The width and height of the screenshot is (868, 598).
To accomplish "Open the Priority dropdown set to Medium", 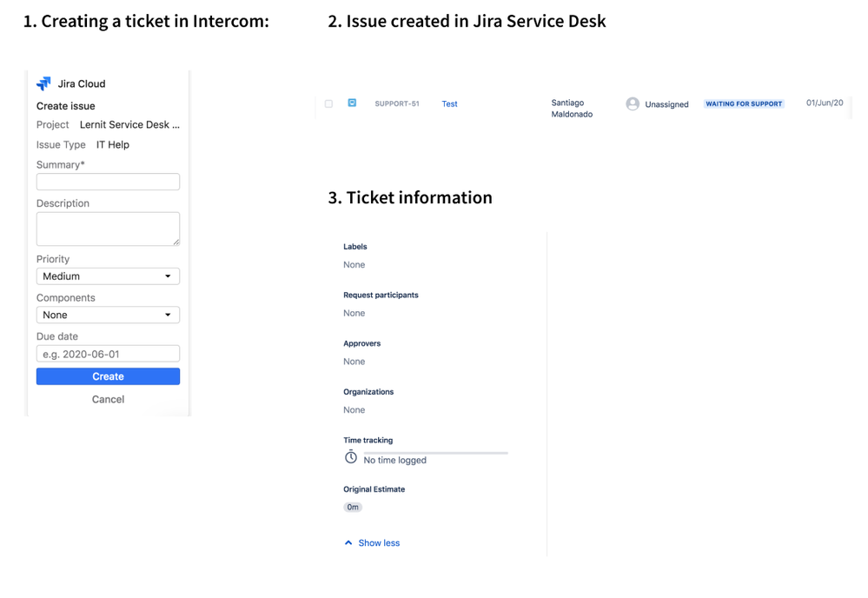I will [108, 276].
